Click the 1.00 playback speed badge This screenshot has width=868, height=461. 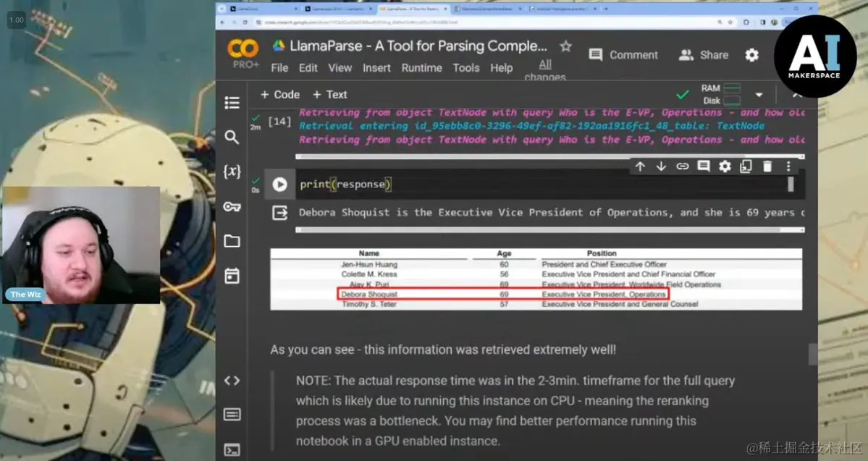pos(17,20)
